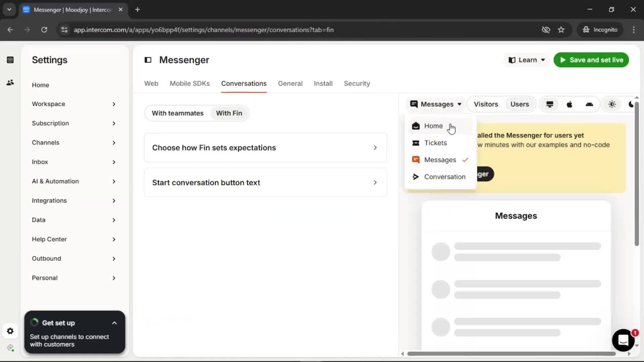Expand AI & Automation settings section

point(74,181)
